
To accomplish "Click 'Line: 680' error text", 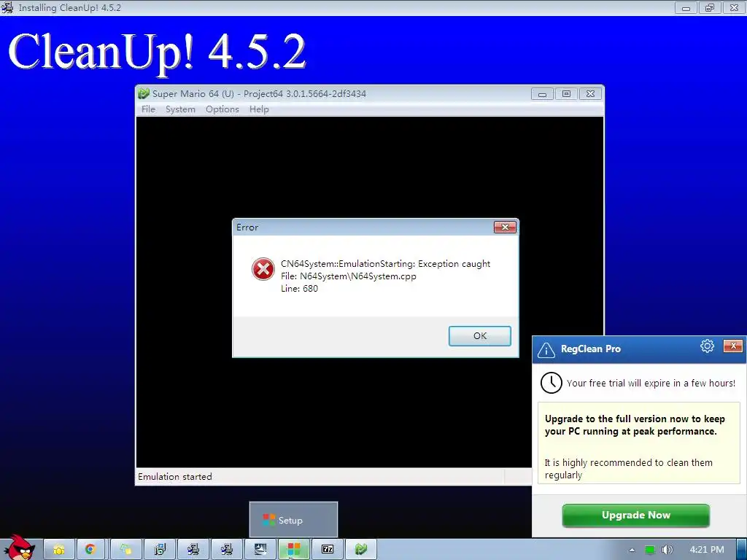I will pos(299,289).
